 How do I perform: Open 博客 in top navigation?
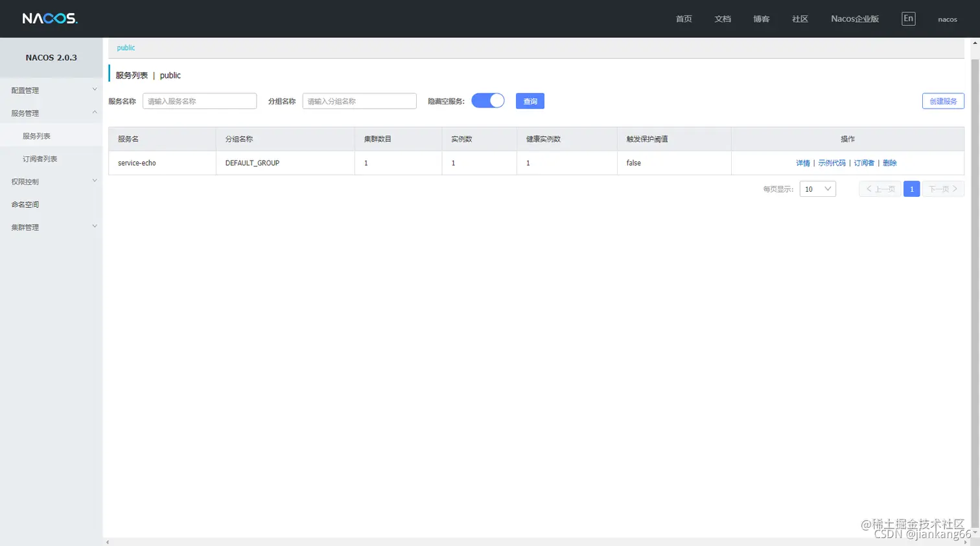[x=762, y=19]
